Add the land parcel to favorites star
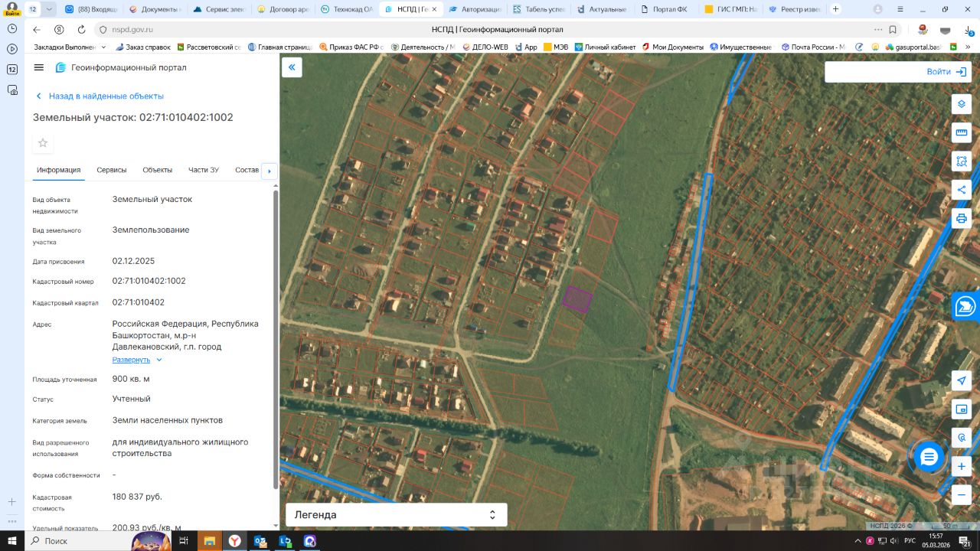Image resolution: width=980 pixels, height=551 pixels. [43, 143]
